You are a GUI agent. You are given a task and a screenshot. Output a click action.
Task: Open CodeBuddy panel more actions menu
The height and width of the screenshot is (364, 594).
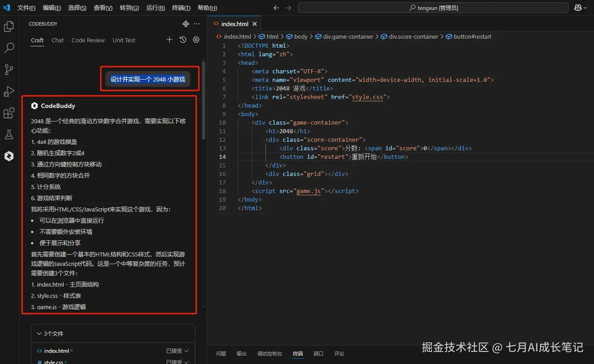[x=197, y=24]
